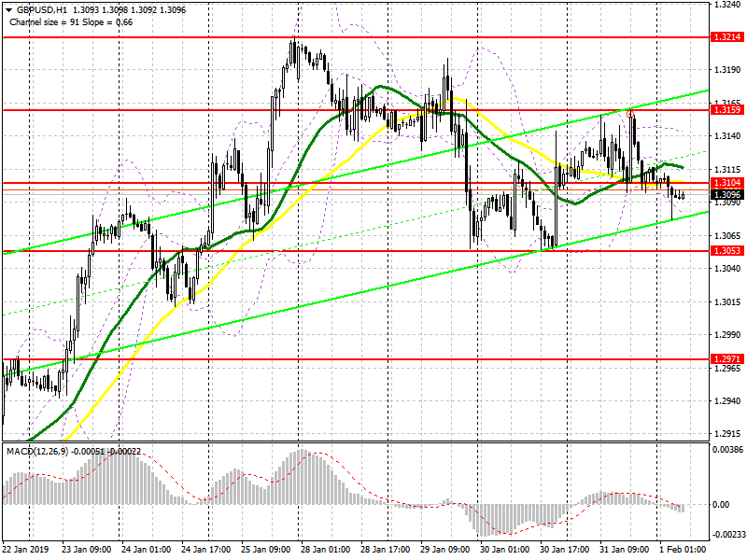
Task: Click the 30 Jan 01:00 time label
Action: click(x=505, y=549)
